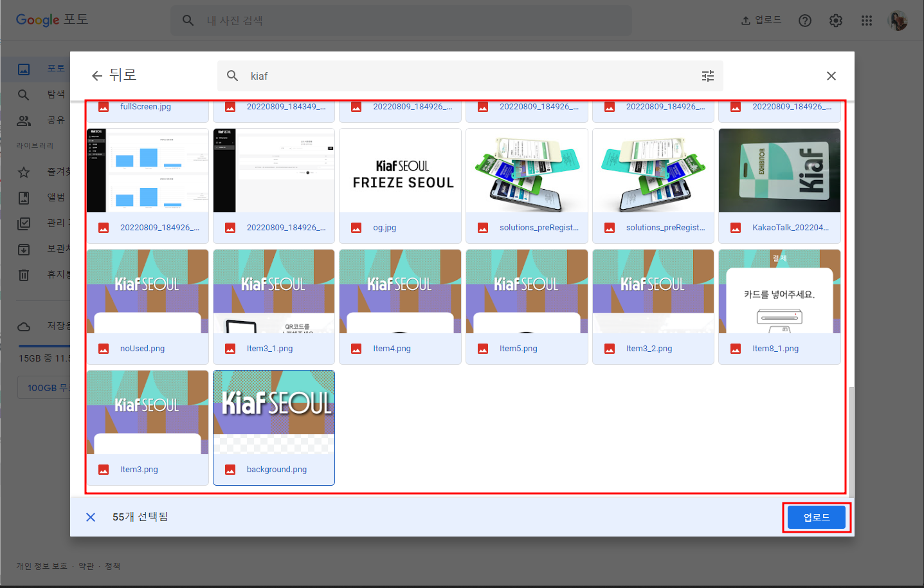
Task: Open settings gear icon in header
Action: click(835, 21)
